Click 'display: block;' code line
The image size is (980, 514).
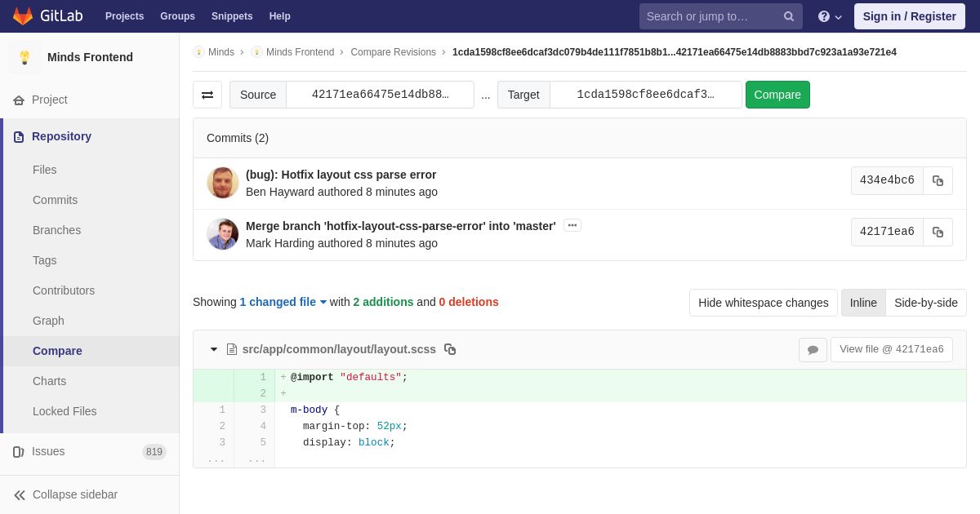click(349, 443)
